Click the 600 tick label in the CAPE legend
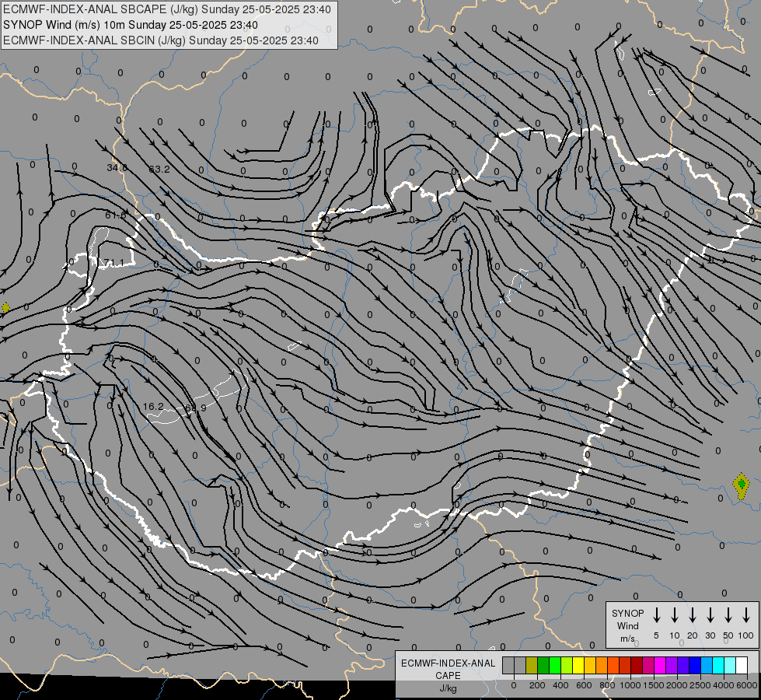Viewport: 761px width, 700px height. click(x=584, y=685)
